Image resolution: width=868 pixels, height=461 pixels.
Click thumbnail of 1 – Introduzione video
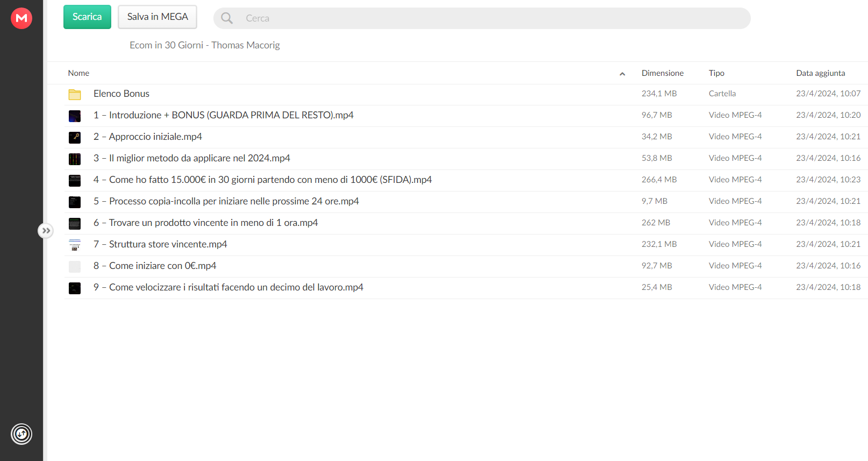click(75, 116)
